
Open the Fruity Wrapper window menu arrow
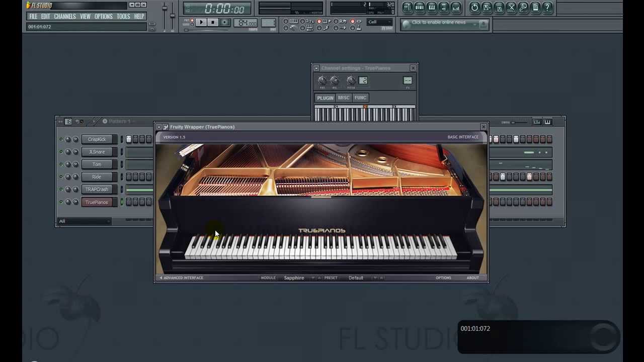[x=159, y=127]
